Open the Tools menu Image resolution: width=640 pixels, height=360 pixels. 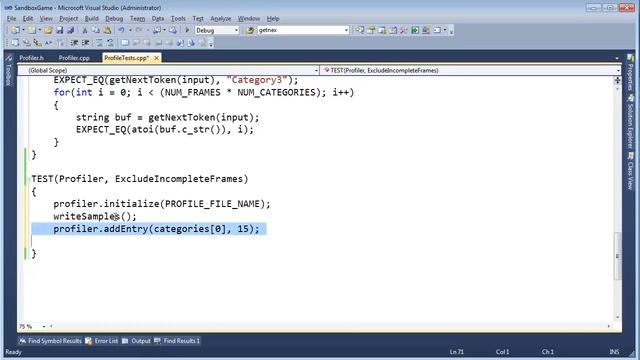tap(178, 19)
